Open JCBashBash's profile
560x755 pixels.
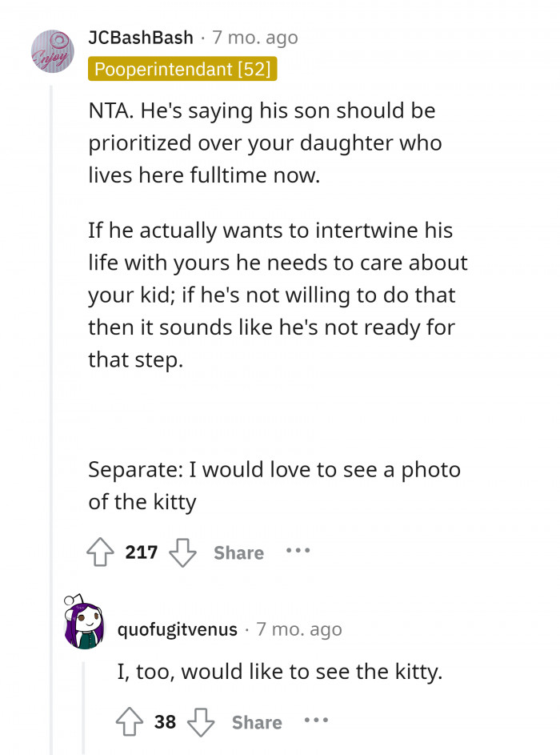click(x=139, y=37)
